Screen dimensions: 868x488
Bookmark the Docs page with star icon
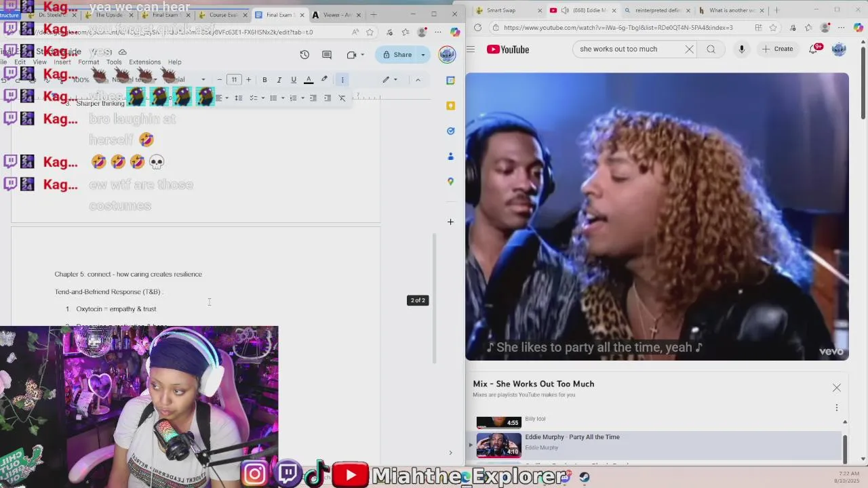pyautogui.click(x=370, y=32)
